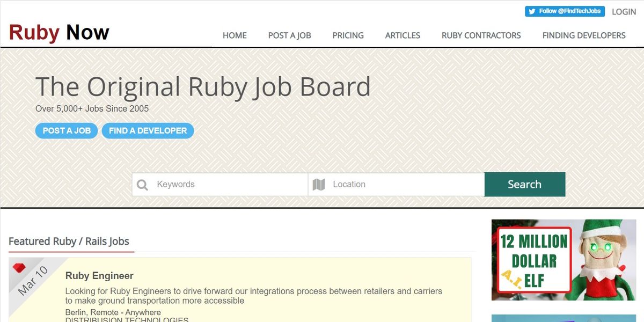This screenshot has height=322, width=644.
Task: Open Ruby Contractors section
Action: (x=481, y=35)
